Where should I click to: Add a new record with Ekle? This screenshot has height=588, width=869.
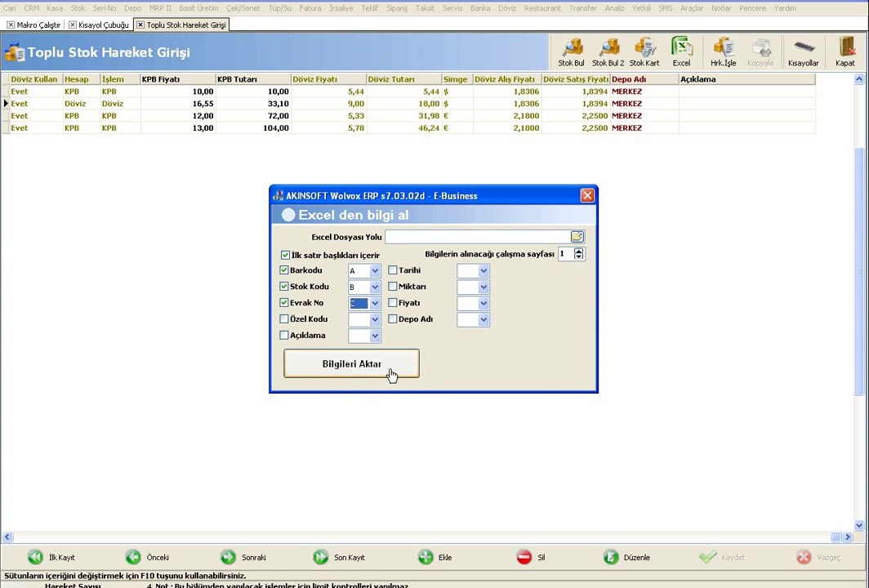point(435,557)
